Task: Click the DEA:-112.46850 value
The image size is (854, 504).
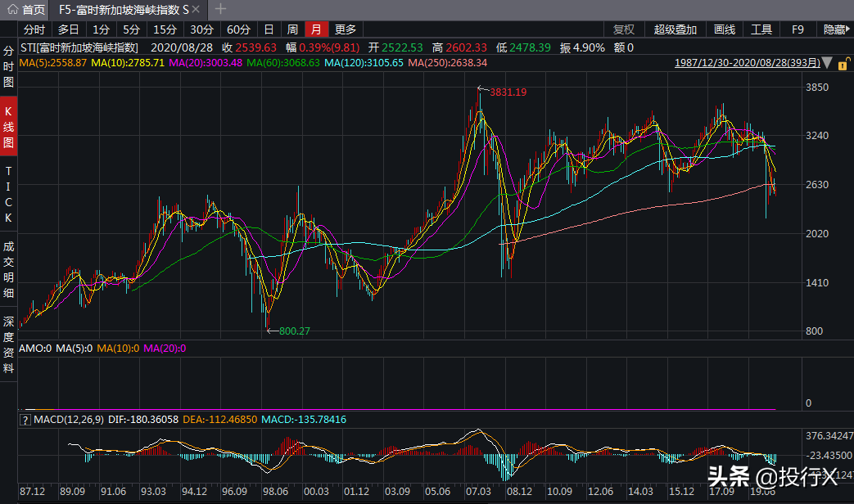Action: point(220,420)
